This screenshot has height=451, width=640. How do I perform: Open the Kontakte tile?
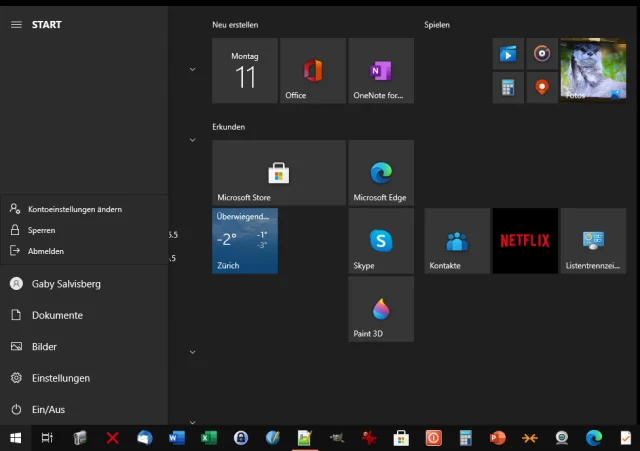point(457,241)
